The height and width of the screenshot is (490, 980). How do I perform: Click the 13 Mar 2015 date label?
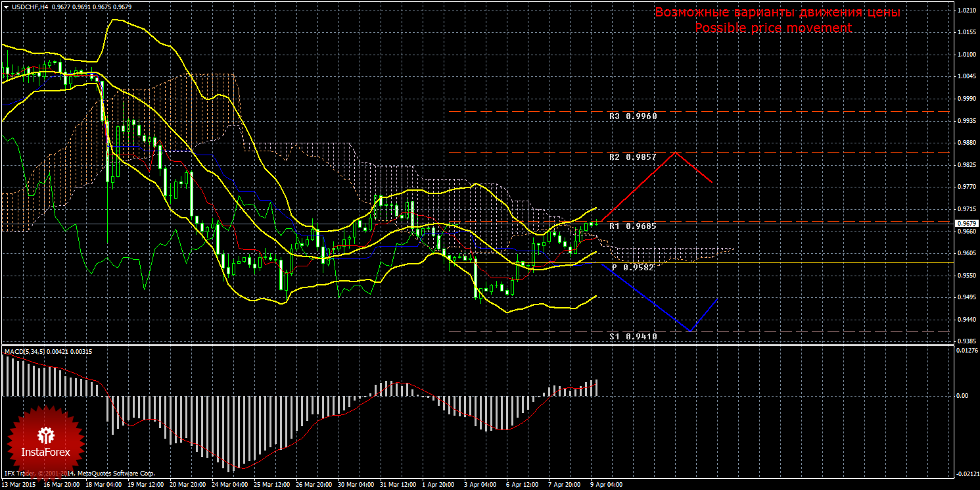(x=18, y=485)
